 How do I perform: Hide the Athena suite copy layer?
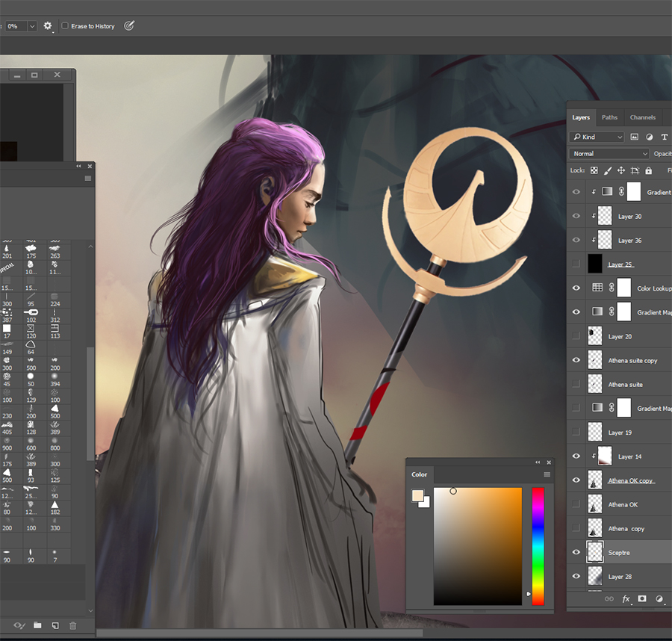click(x=576, y=360)
